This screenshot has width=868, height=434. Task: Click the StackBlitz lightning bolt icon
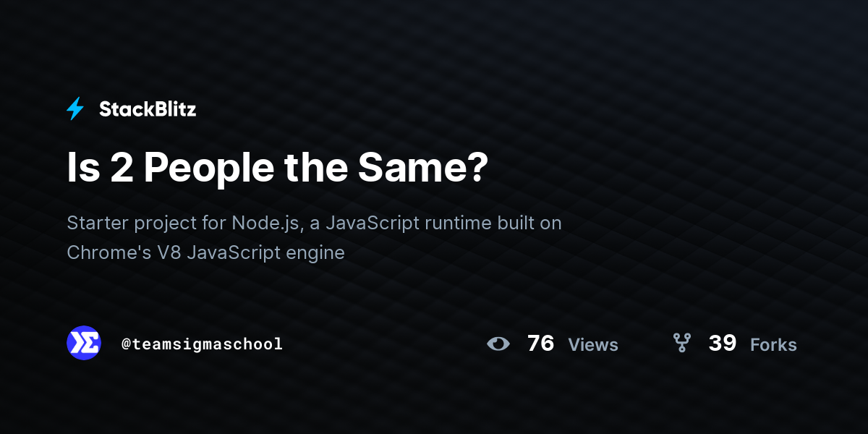(x=75, y=109)
